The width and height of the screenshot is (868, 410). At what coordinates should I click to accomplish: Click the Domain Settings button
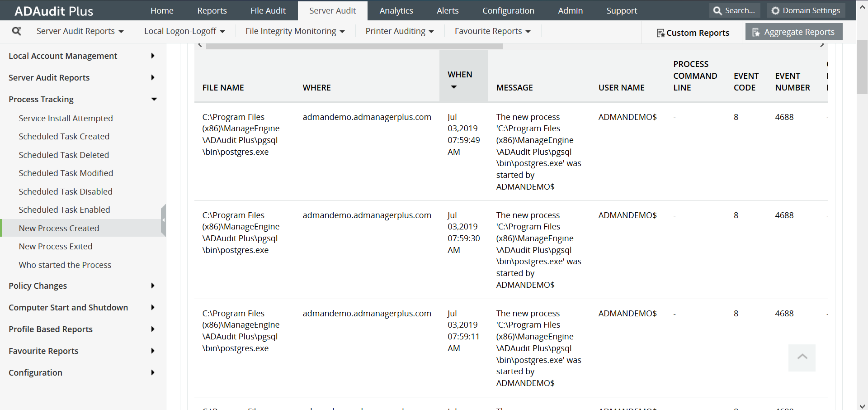click(806, 10)
